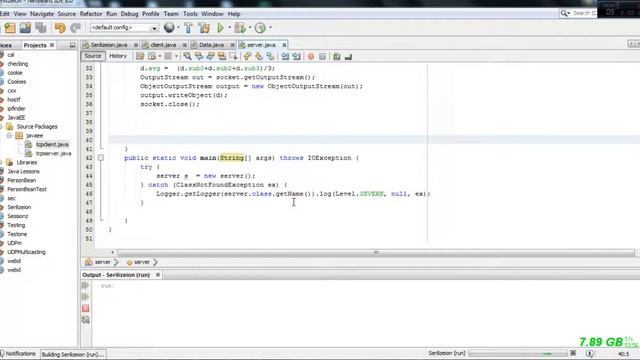The height and width of the screenshot is (360, 640).
Task: Click the Comment lines icon
Action: tap(337, 56)
